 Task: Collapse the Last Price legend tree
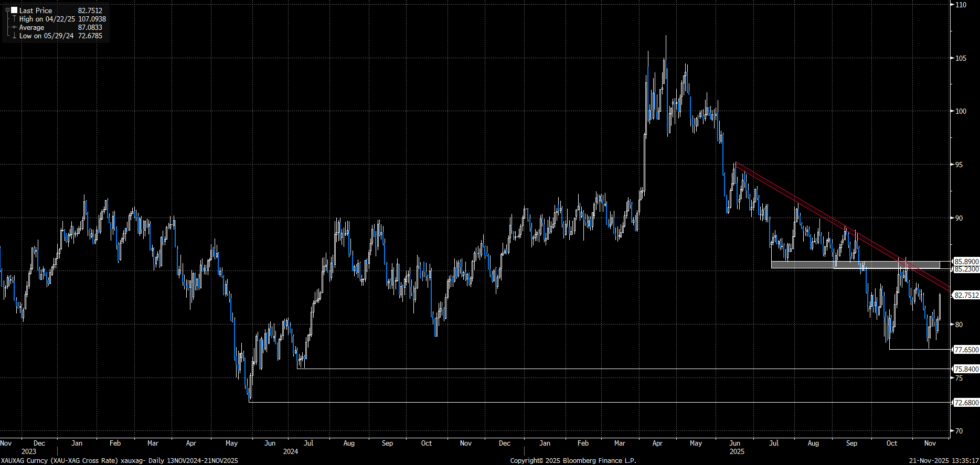[7, 10]
